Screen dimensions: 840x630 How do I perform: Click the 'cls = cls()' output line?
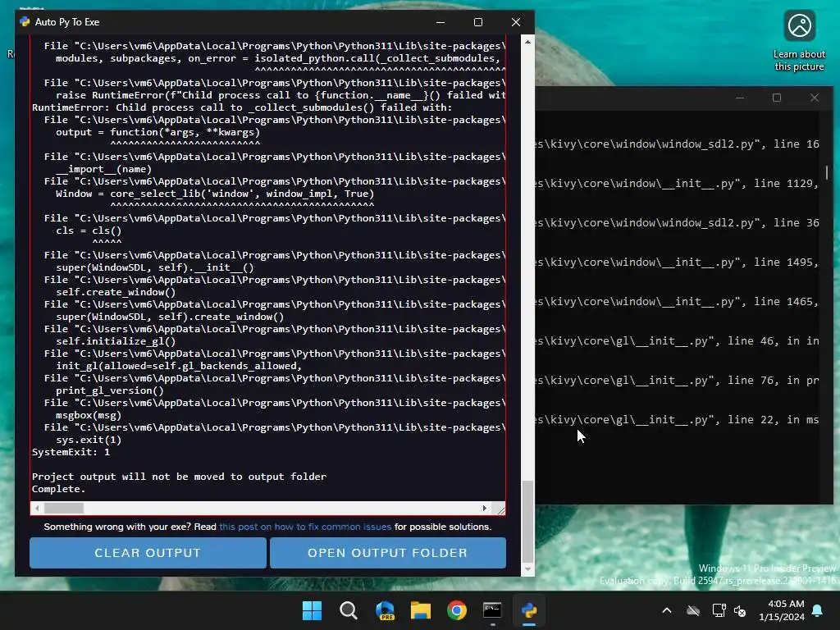pyautogui.click(x=89, y=231)
